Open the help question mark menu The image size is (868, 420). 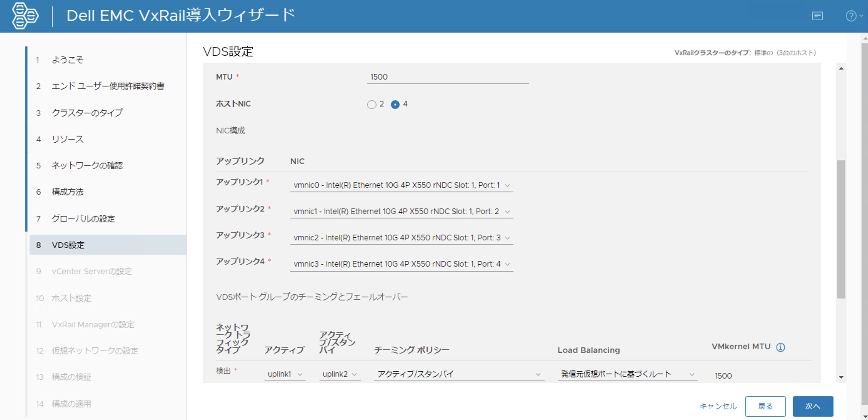tap(851, 16)
